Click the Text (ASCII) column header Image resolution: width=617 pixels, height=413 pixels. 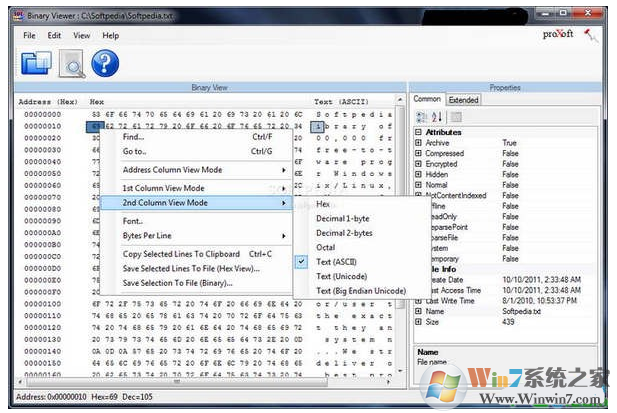tap(341, 102)
